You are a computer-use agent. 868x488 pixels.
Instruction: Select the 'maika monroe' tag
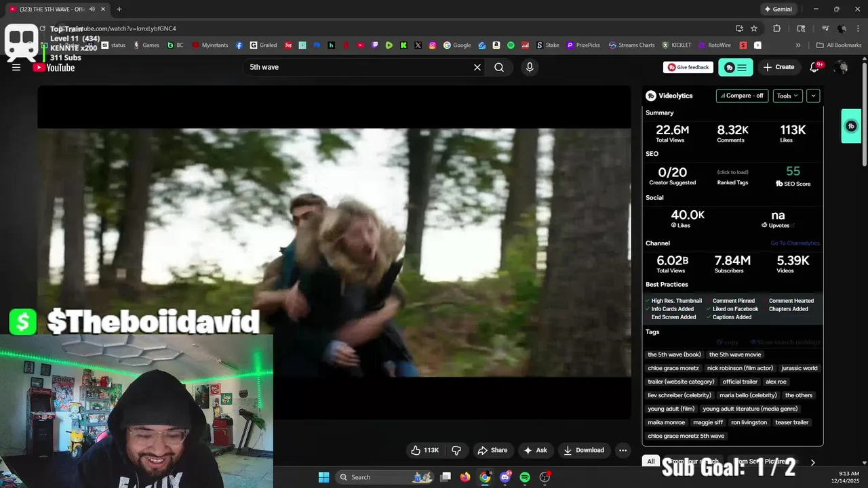coord(667,422)
